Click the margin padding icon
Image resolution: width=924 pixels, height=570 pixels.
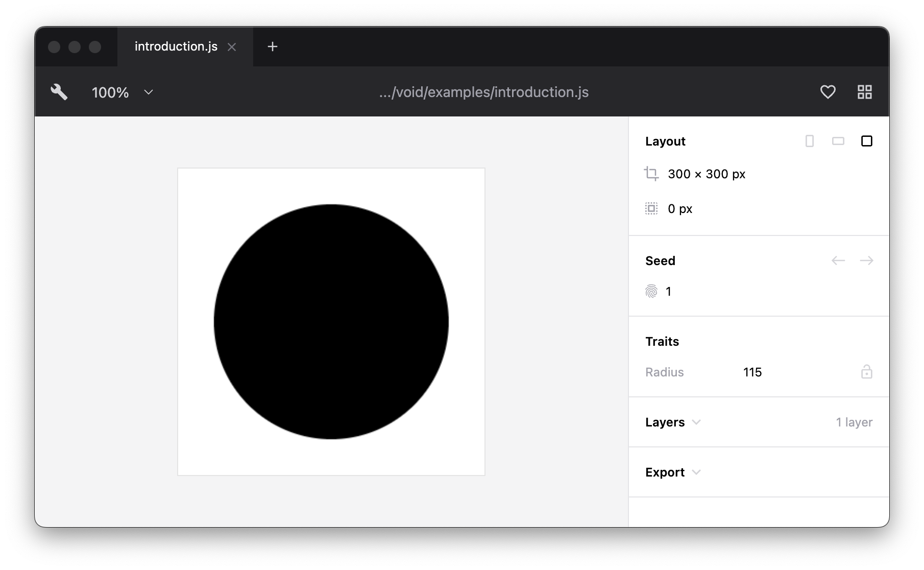(x=651, y=208)
